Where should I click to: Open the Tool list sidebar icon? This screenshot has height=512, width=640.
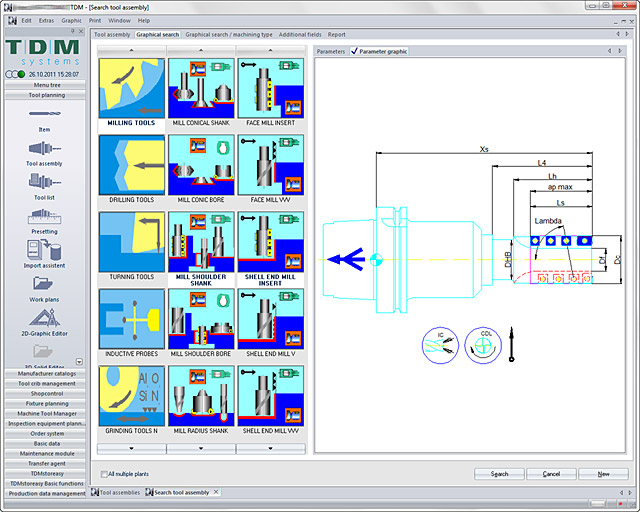click(44, 181)
